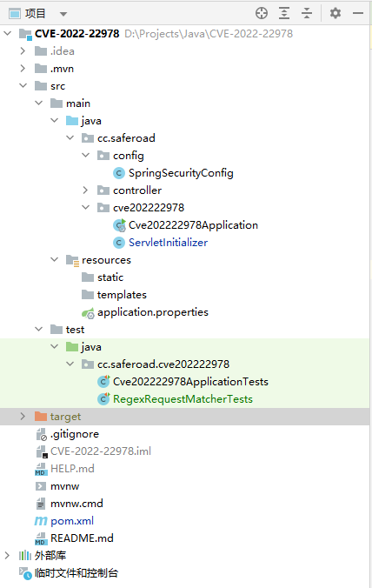372x588 pixels.
Task: Expand the 外部库 external libraries node
Action: point(7,555)
